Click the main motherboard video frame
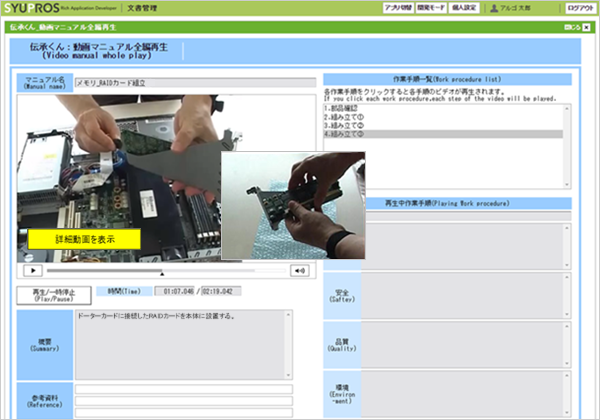The height and width of the screenshot is (420, 600). pyautogui.click(x=119, y=179)
